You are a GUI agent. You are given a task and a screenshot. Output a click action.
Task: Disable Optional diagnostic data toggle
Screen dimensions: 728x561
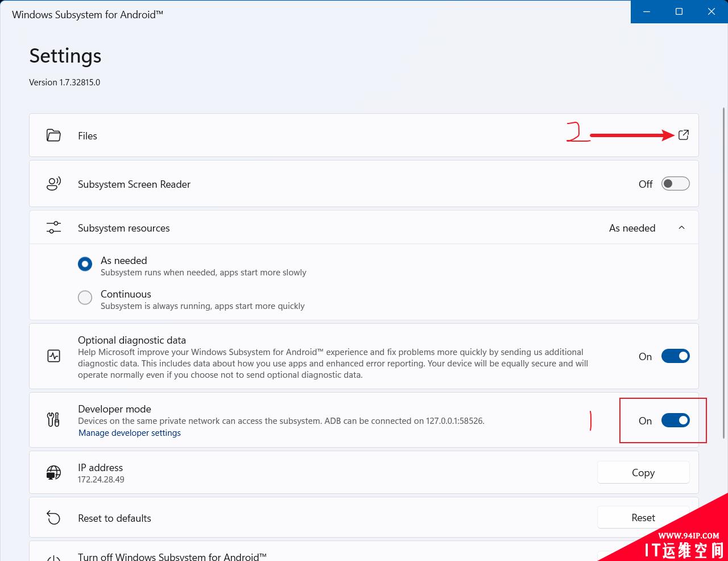pyautogui.click(x=675, y=356)
